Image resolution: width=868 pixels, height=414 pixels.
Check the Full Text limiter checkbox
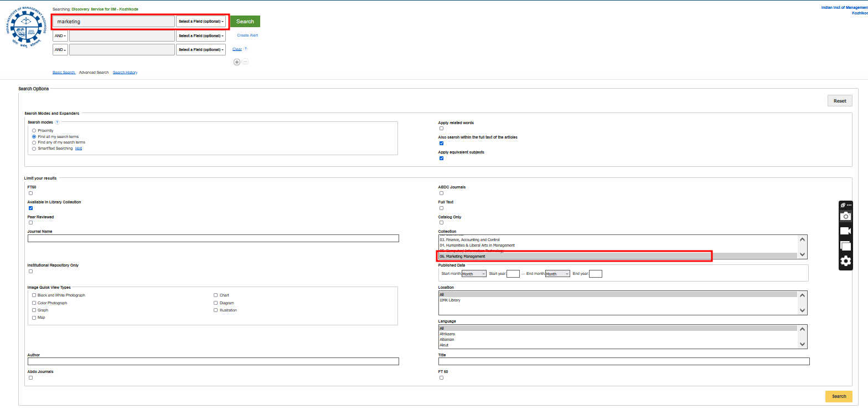pos(441,208)
